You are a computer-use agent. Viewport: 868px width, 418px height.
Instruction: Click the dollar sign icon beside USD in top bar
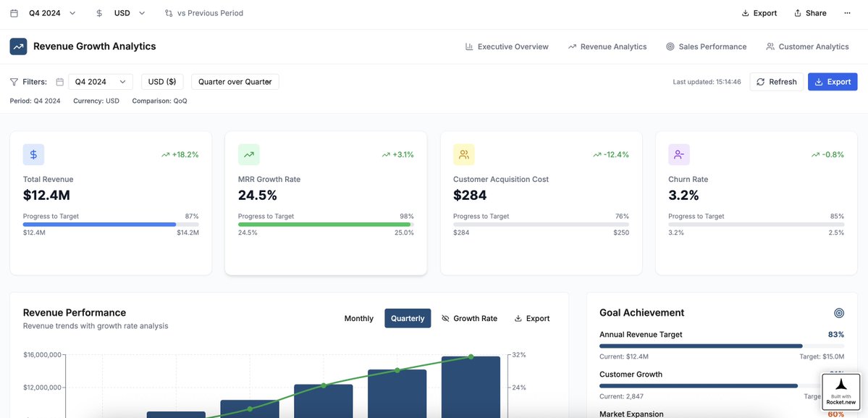[x=99, y=13]
